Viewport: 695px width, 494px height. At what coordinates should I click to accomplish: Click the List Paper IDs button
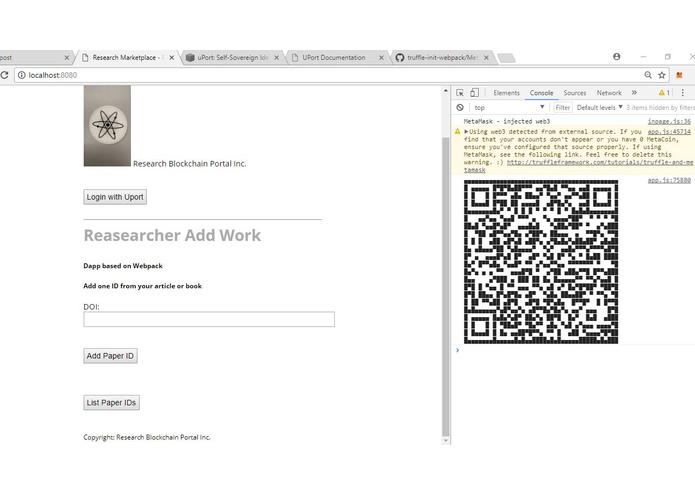point(111,403)
